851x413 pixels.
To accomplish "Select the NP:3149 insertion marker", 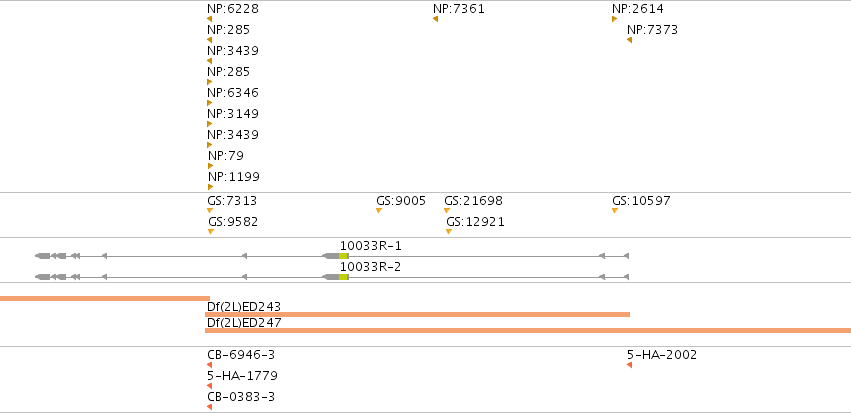I will pos(209,124).
